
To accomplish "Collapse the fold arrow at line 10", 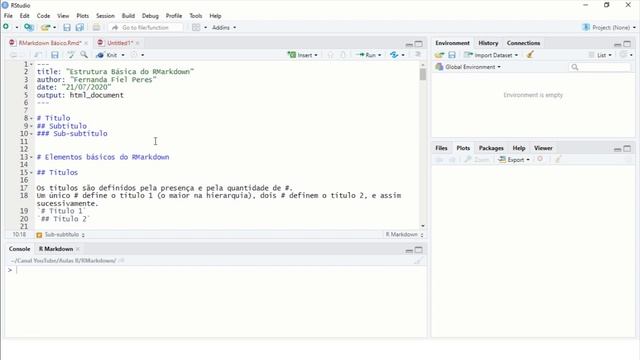I will [x=31, y=134].
